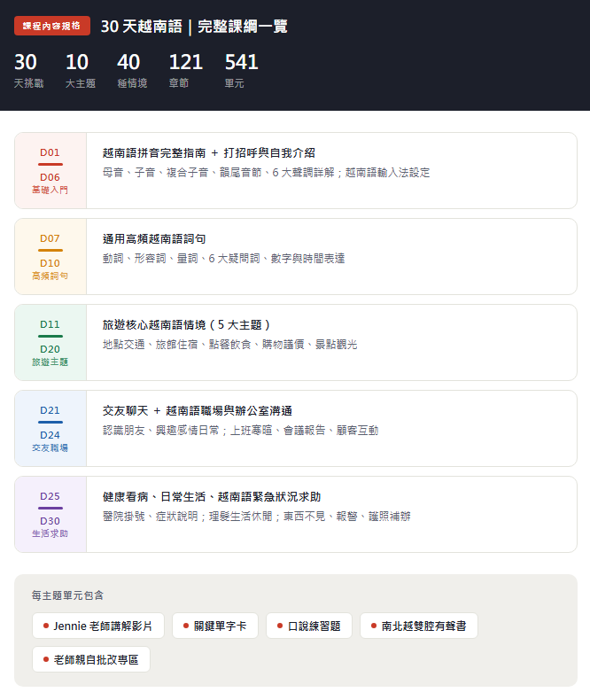This screenshot has width=590, height=700.
Task: Click the 541 單元 statistic
Action: [242, 71]
